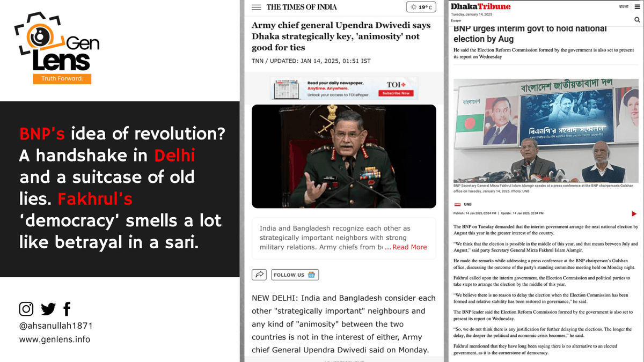Open the 19°C weather widget
This screenshot has height=362, width=644.
tap(421, 7)
